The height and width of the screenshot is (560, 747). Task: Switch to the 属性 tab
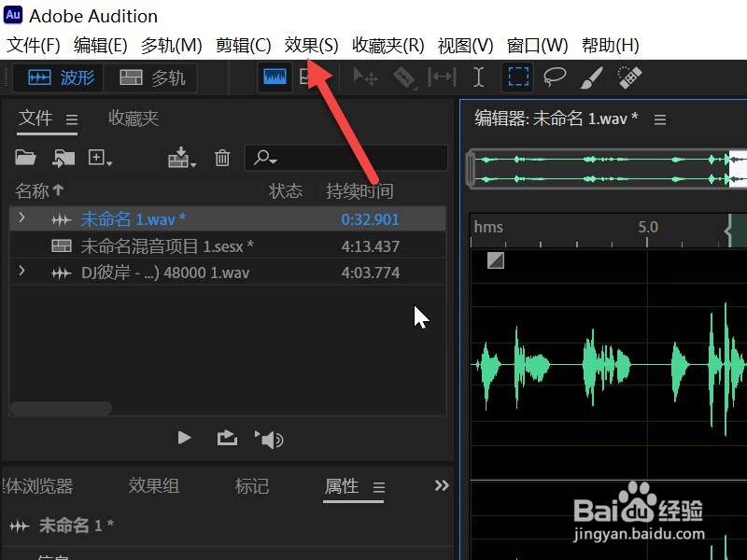coord(342,485)
